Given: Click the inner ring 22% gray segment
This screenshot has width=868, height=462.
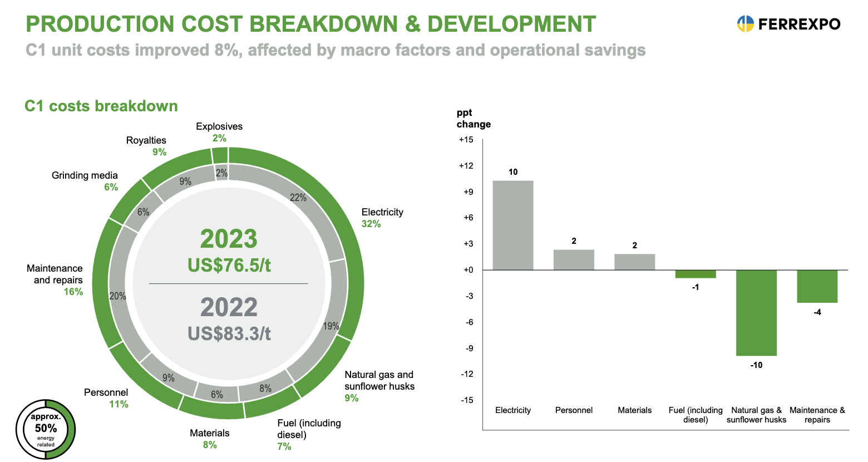Looking at the screenshot, I should 298,198.
